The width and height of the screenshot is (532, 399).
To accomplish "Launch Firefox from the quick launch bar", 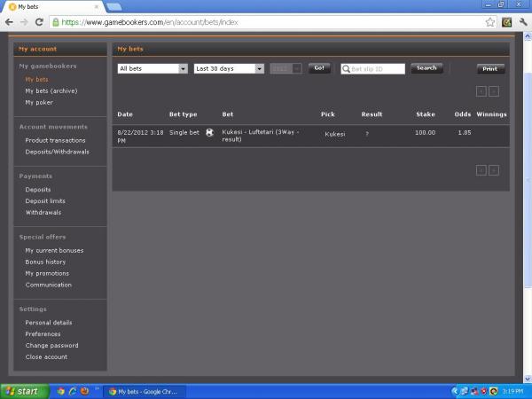I will point(84,390).
